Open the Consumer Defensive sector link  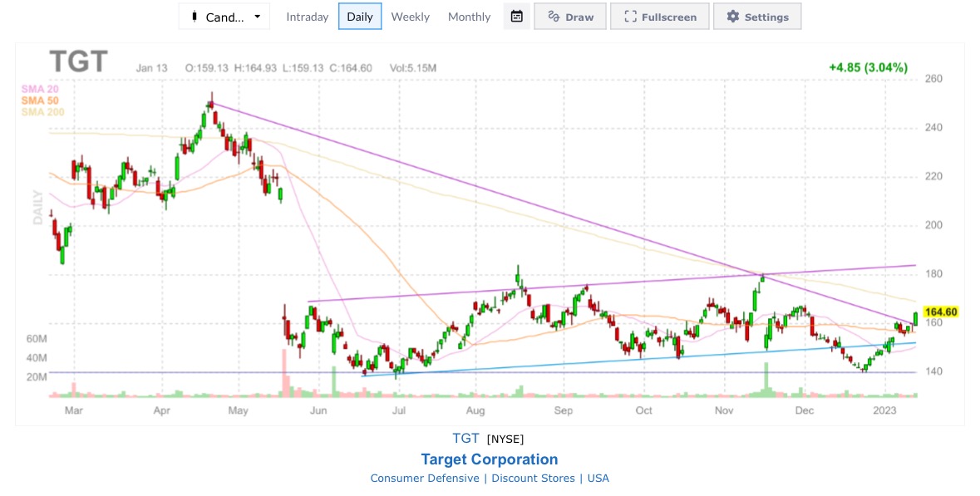pyautogui.click(x=425, y=478)
